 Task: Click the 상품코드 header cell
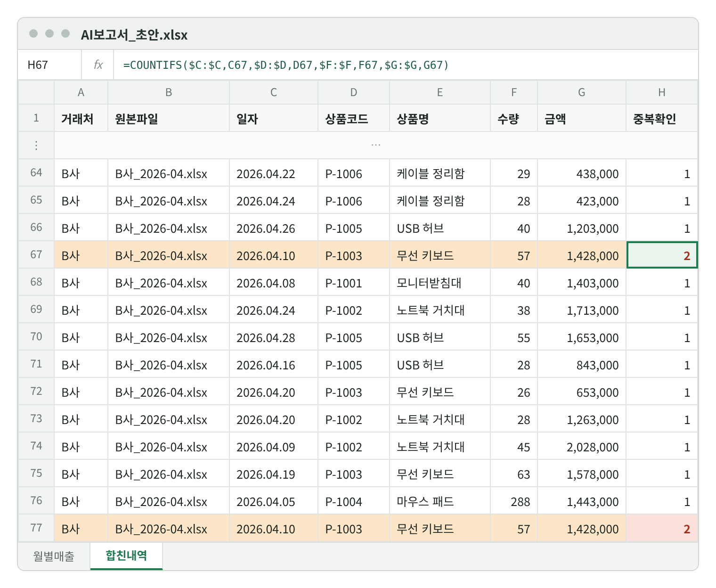[354, 118]
